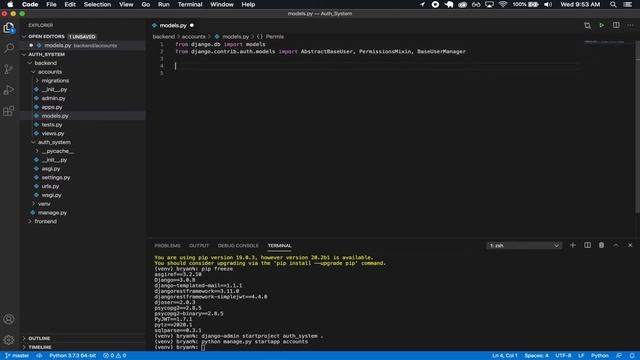The image size is (640, 360).
Task: Collapse the Open Editors section
Action: pyautogui.click(x=24, y=36)
